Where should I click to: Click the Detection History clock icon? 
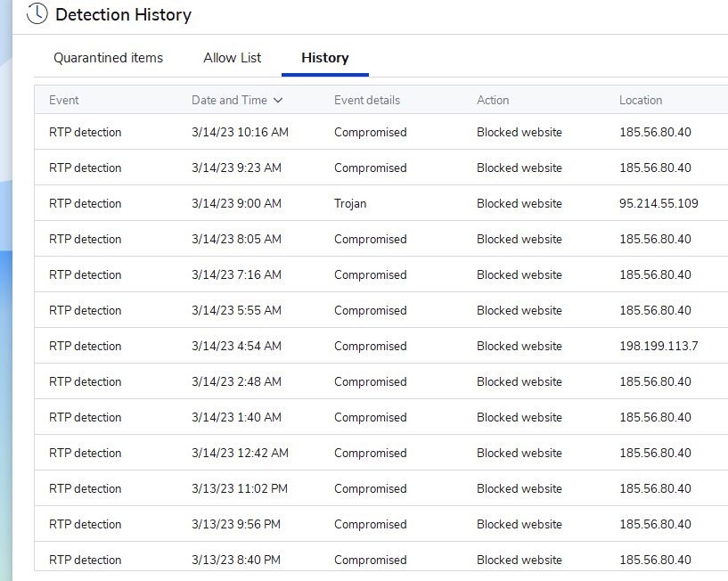tap(37, 14)
